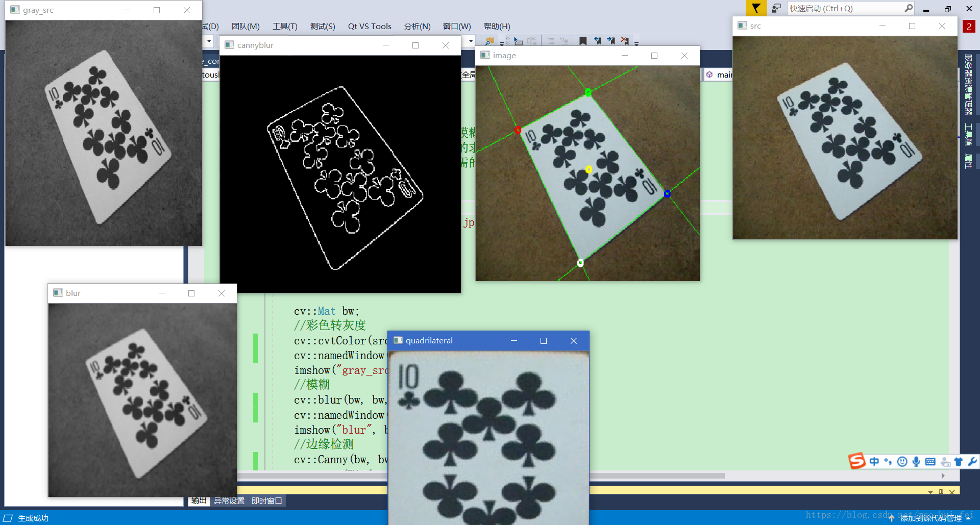
Task: Click the red notification badge 2
Action: coord(968,27)
